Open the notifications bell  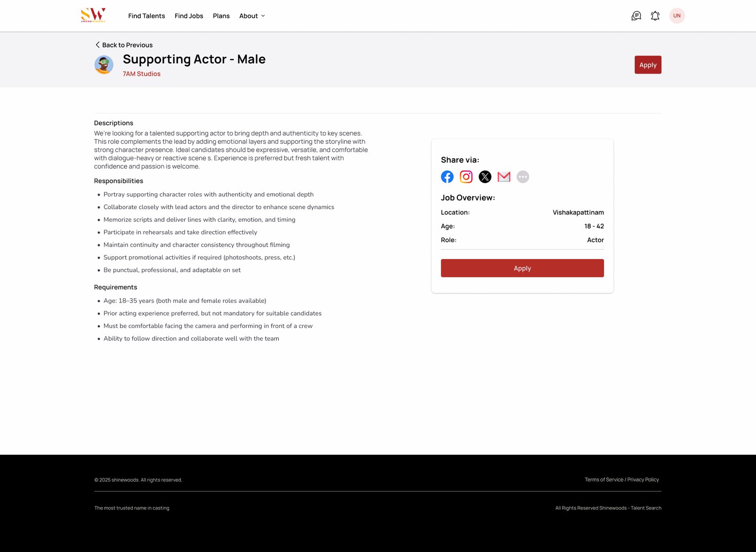click(655, 16)
